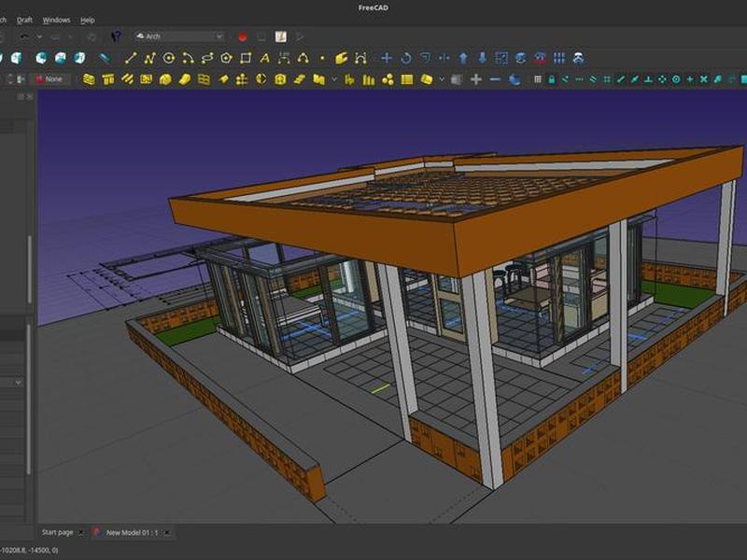Select the Draft Dimension tool
Viewport: 747px width, 560px height.
pos(284,58)
